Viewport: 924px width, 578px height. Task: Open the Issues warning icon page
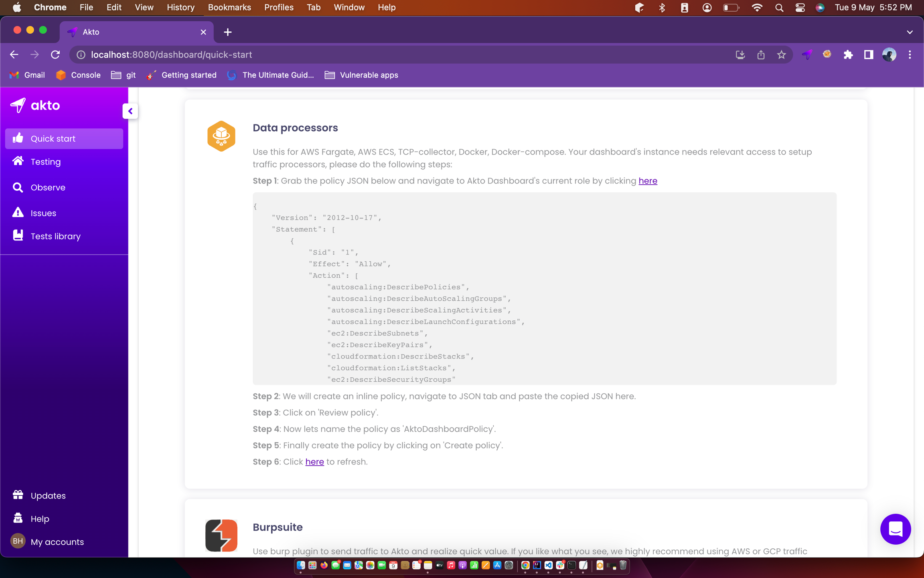pos(43,213)
